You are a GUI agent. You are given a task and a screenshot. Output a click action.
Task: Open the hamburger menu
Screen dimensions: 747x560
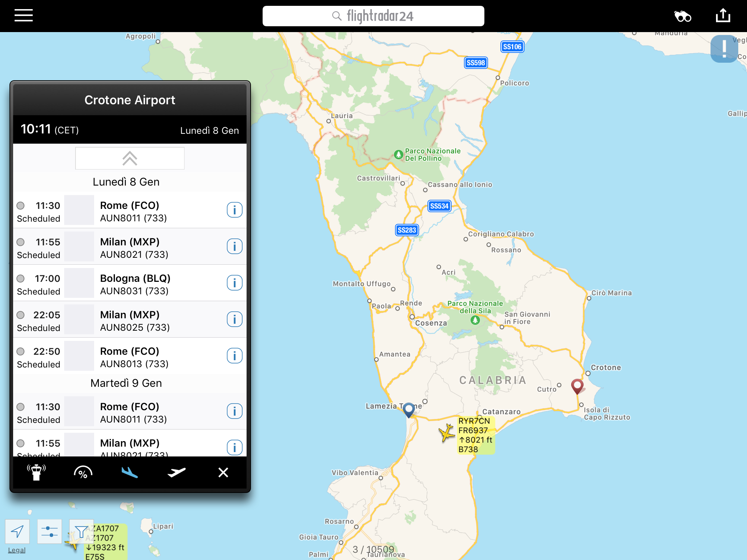24,16
